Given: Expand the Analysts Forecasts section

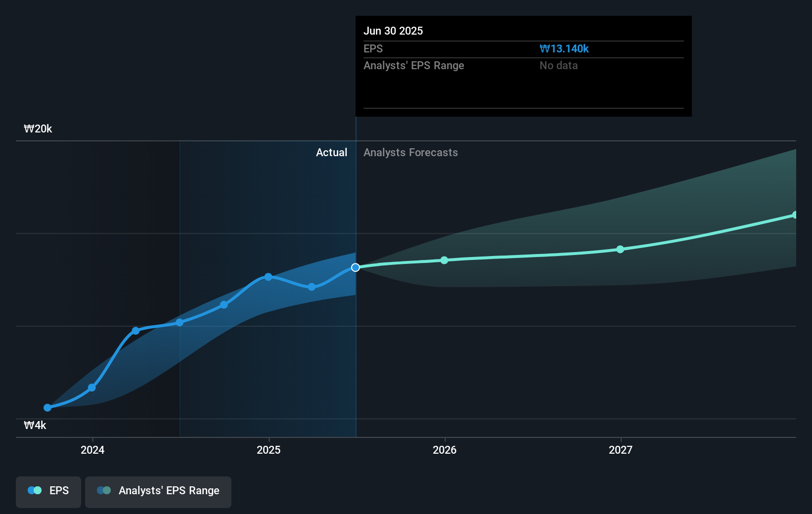Looking at the screenshot, I should coord(410,152).
